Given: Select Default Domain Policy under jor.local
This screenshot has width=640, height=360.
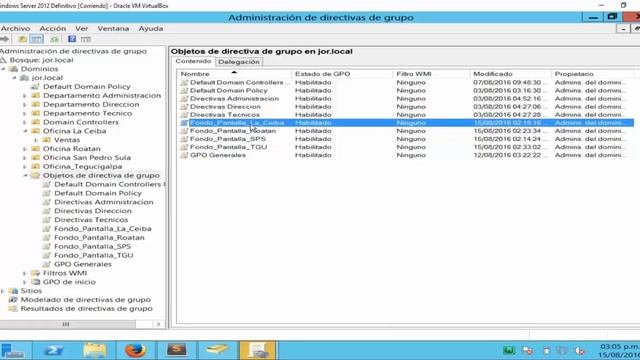Looking at the screenshot, I should point(87,87).
